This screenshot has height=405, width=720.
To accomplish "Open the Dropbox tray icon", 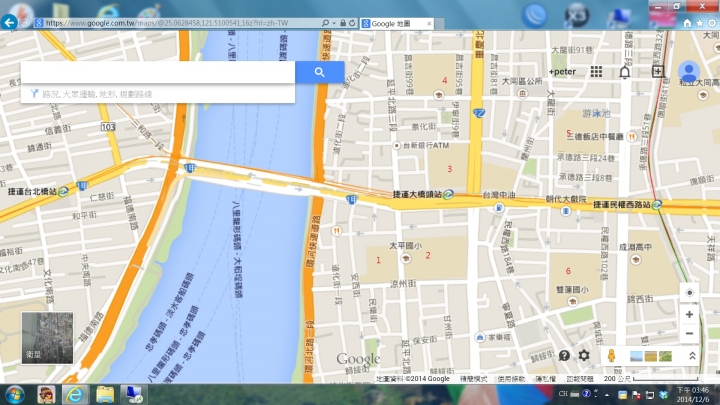I will click(x=663, y=395).
